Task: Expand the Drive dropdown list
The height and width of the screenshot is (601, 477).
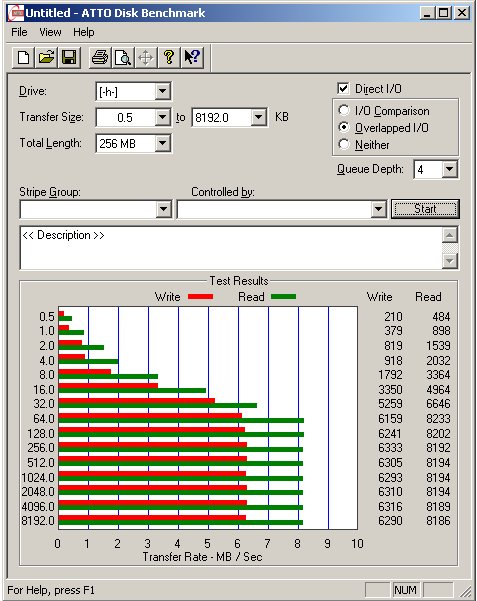Action: pos(163,92)
